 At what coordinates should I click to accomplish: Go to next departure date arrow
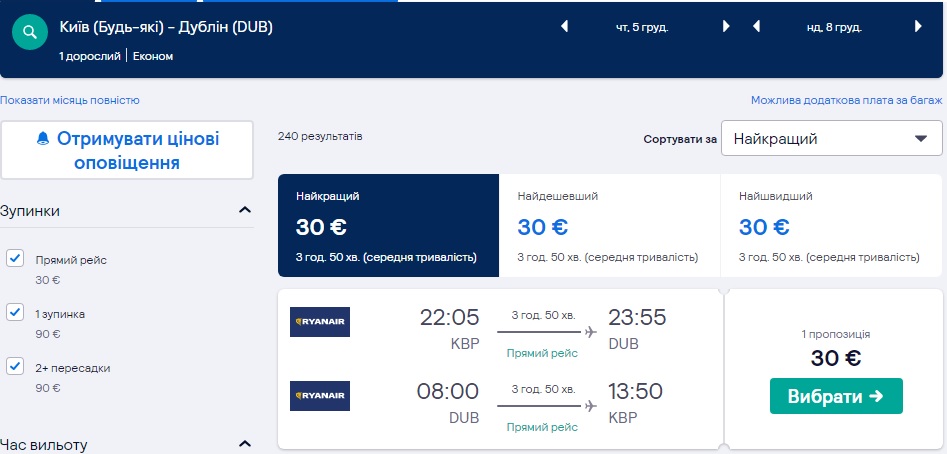tap(726, 27)
